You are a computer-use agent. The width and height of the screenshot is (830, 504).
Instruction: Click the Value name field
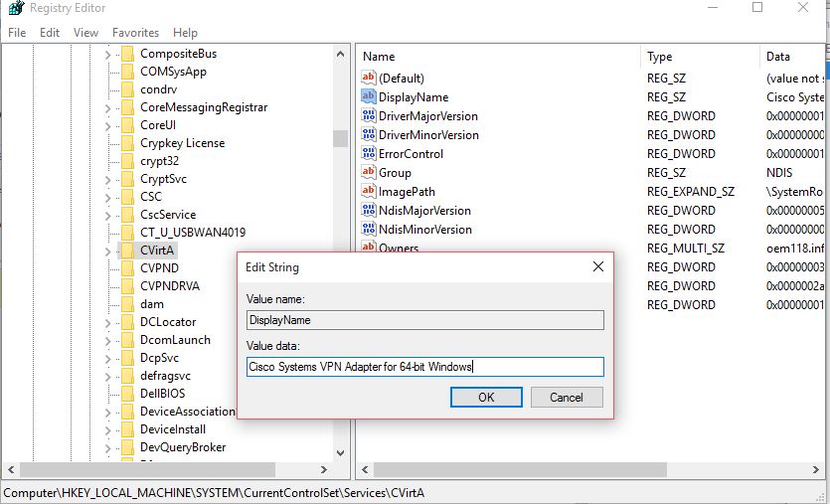pyautogui.click(x=425, y=320)
